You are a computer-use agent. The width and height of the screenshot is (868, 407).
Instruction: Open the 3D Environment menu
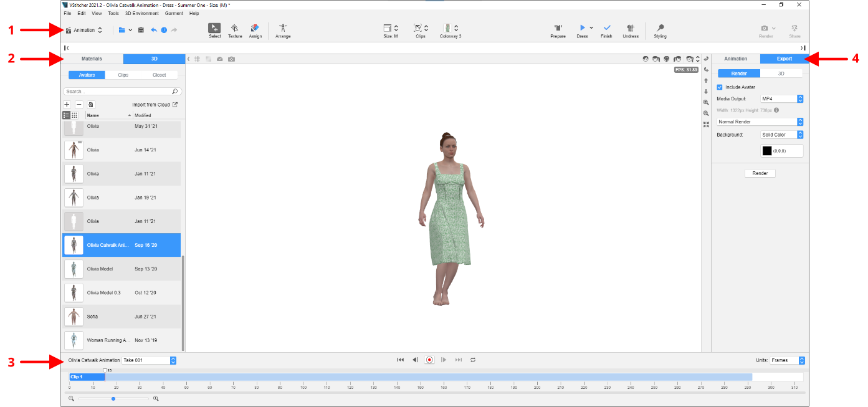(142, 13)
